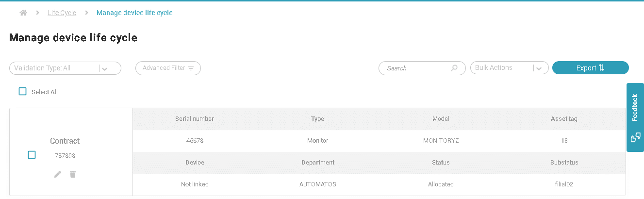Tick the checkbox for contract 787898

tap(32, 155)
